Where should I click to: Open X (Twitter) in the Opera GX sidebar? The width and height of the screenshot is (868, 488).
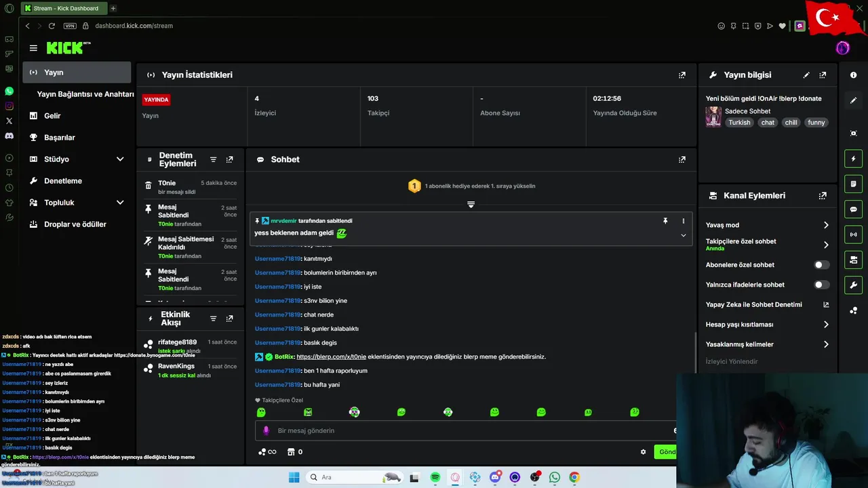9,121
